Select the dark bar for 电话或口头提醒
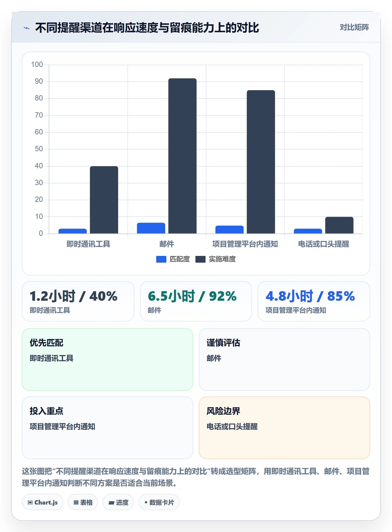The height and width of the screenshot is (532, 392). click(x=339, y=225)
